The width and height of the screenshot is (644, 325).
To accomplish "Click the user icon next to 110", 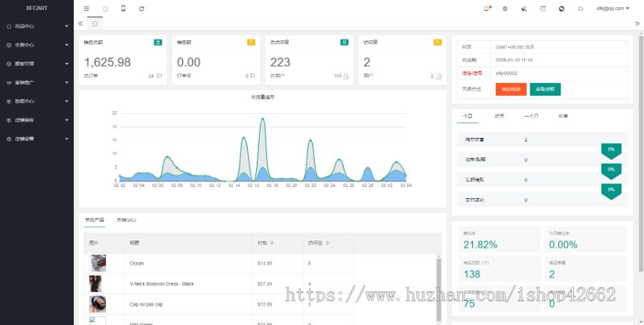I will pyautogui.click(x=346, y=76).
